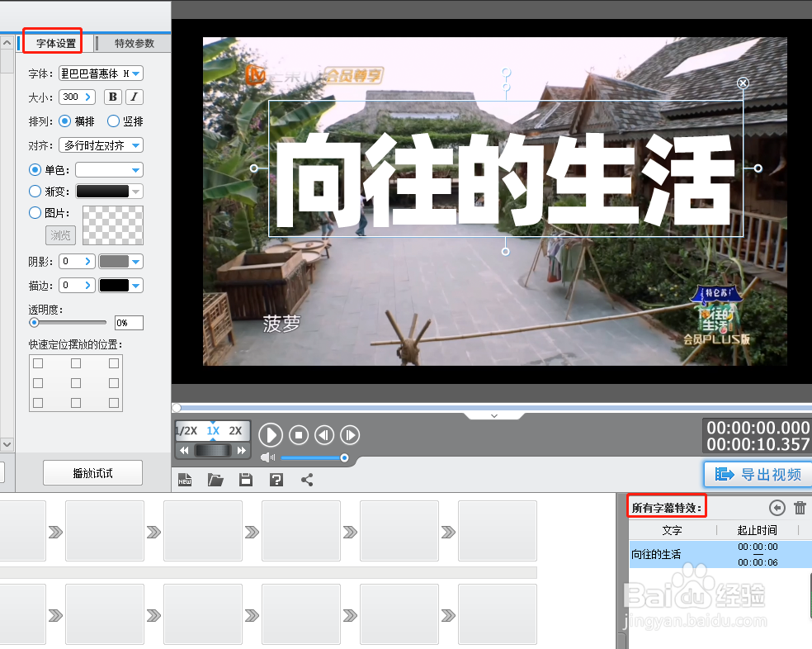Remove text box with X handle

(744, 83)
